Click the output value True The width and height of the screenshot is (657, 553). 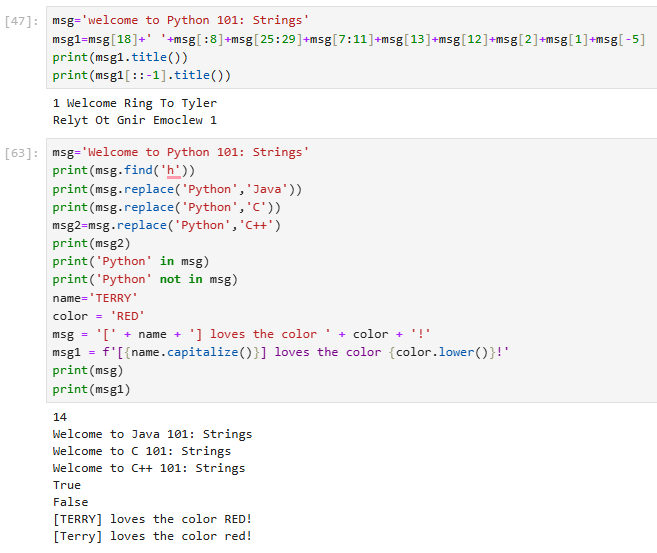pos(67,485)
